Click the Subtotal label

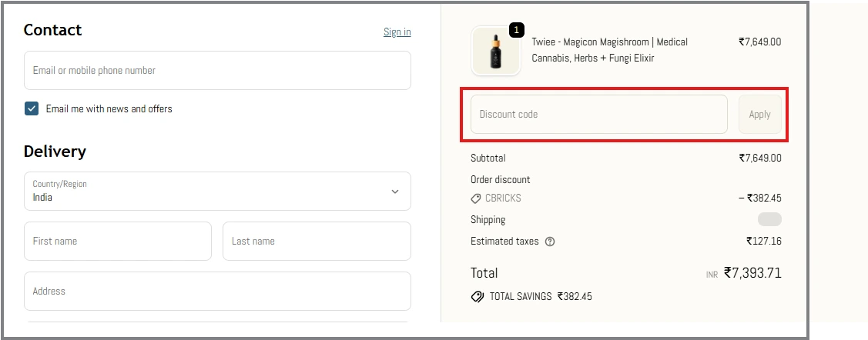488,158
